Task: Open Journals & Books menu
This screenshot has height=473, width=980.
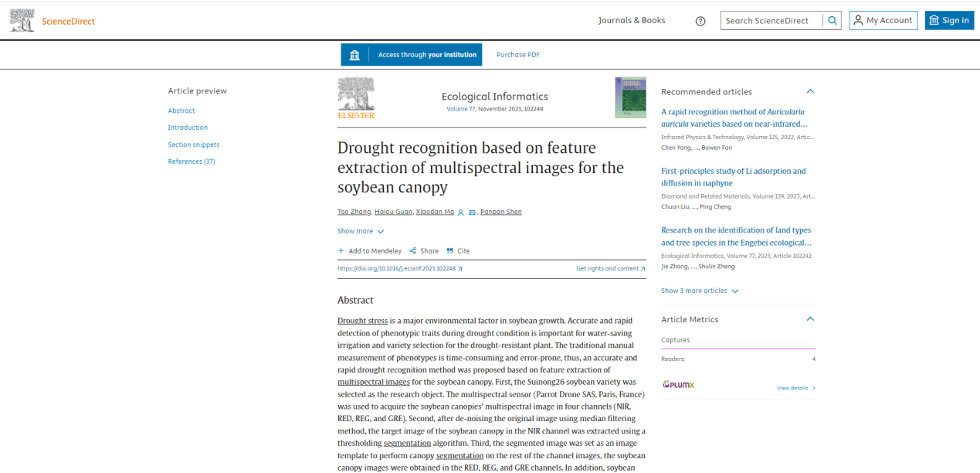Action: coord(631,20)
